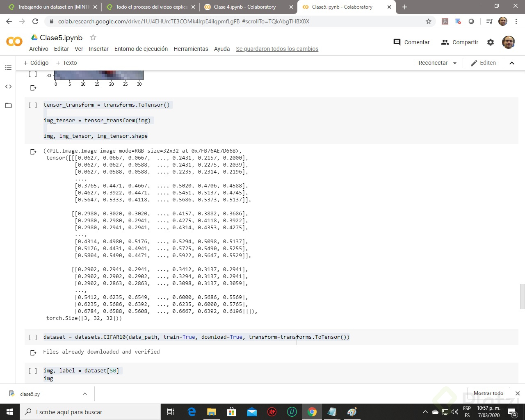Collapse the Colab header with chevron

pyautogui.click(x=512, y=63)
